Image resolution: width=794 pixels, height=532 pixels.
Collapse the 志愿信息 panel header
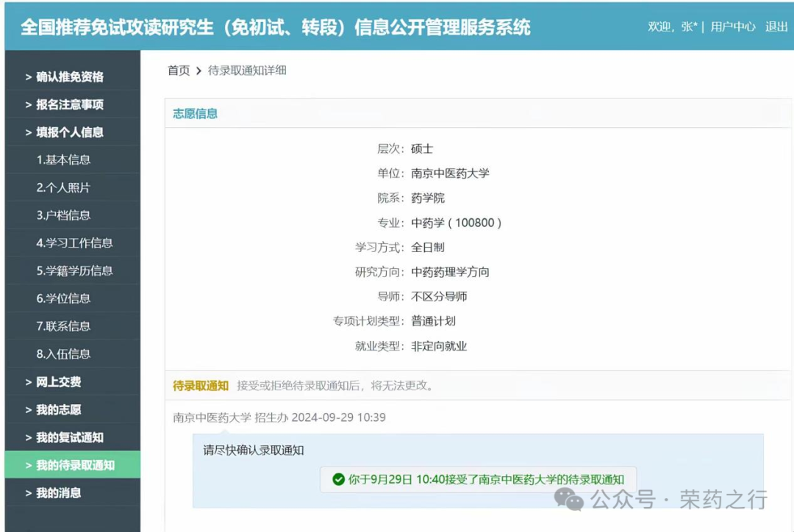(x=194, y=114)
